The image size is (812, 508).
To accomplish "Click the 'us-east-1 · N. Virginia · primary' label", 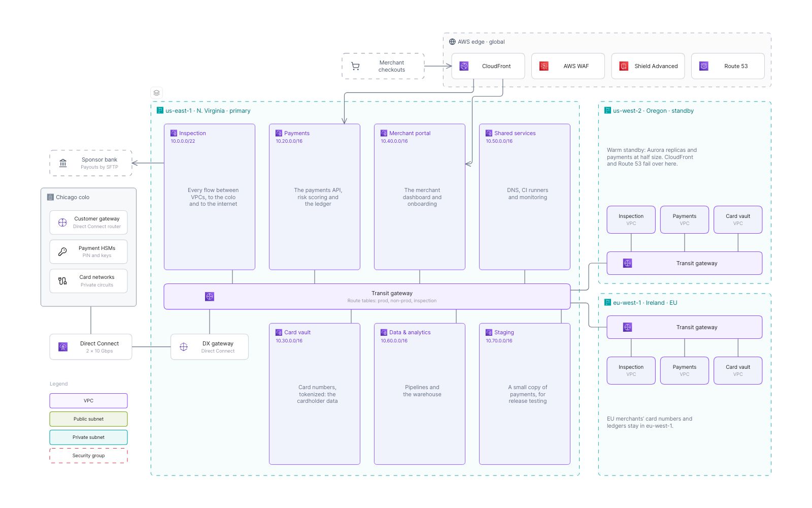I will pyautogui.click(x=208, y=111).
